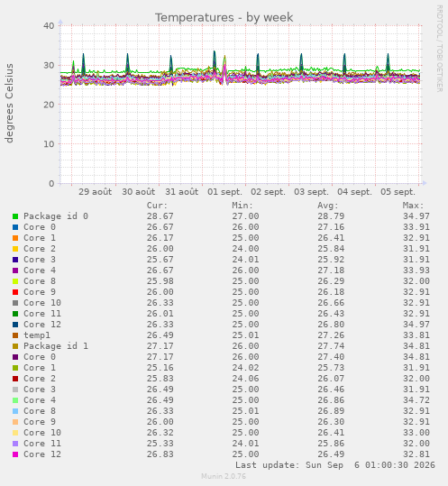Click the gray Core 10 legend swatch
The height and width of the screenshot is (486, 448).
(15, 303)
